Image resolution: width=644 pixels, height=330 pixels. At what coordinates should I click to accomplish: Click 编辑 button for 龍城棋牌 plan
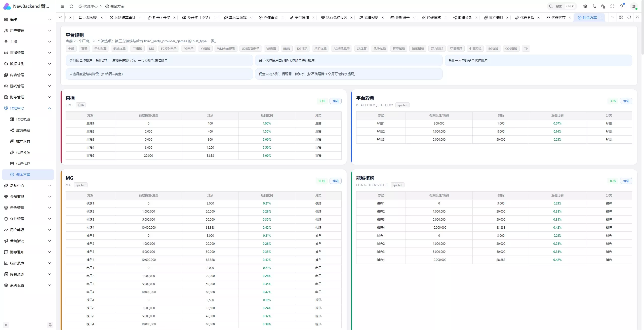coord(626,181)
